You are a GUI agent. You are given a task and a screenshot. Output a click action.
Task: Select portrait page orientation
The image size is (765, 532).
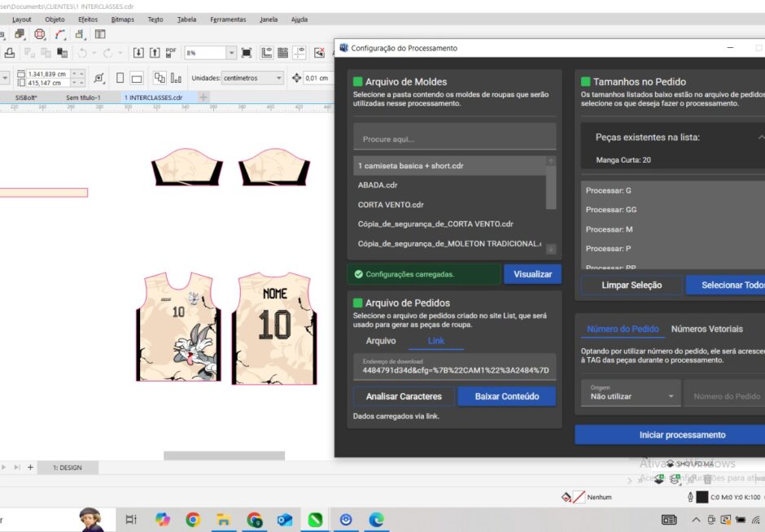click(x=120, y=78)
